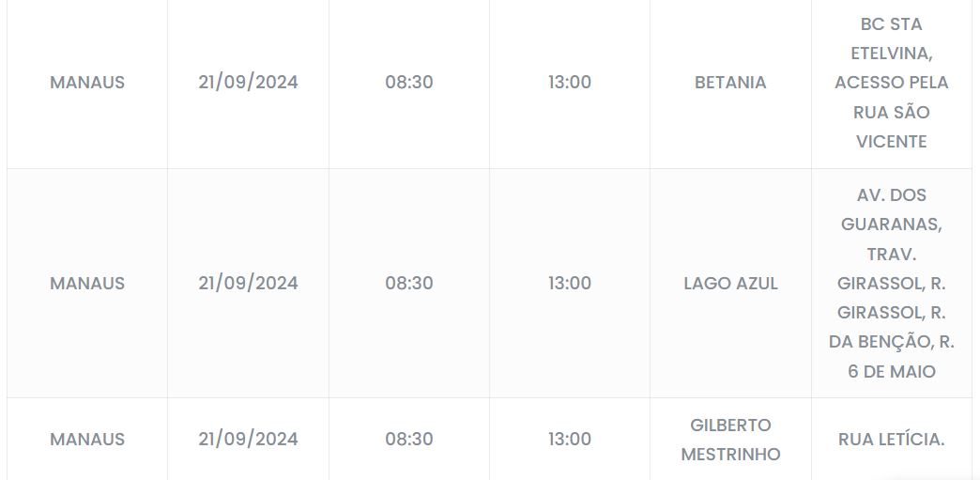Screen dimensions: 980x480
Task: Click the MANAUS cell in the Gilberto Mestrinho row
Action: pyautogui.click(x=87, y=440)
